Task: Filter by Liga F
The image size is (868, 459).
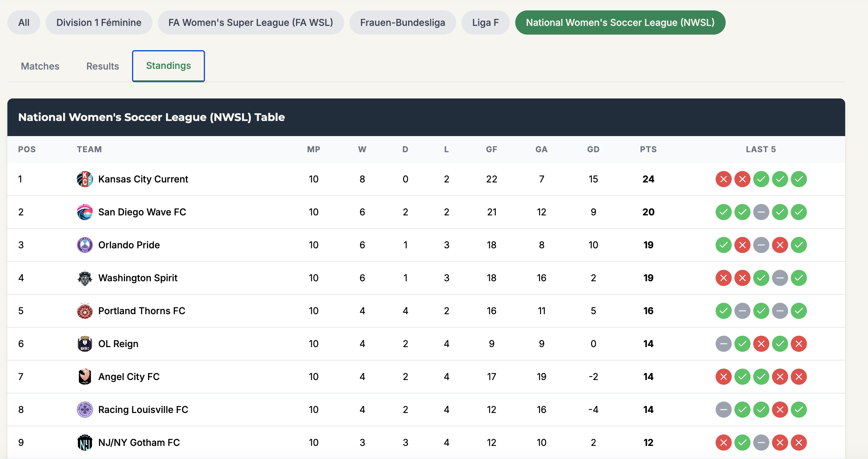Action: click(486, 23)
